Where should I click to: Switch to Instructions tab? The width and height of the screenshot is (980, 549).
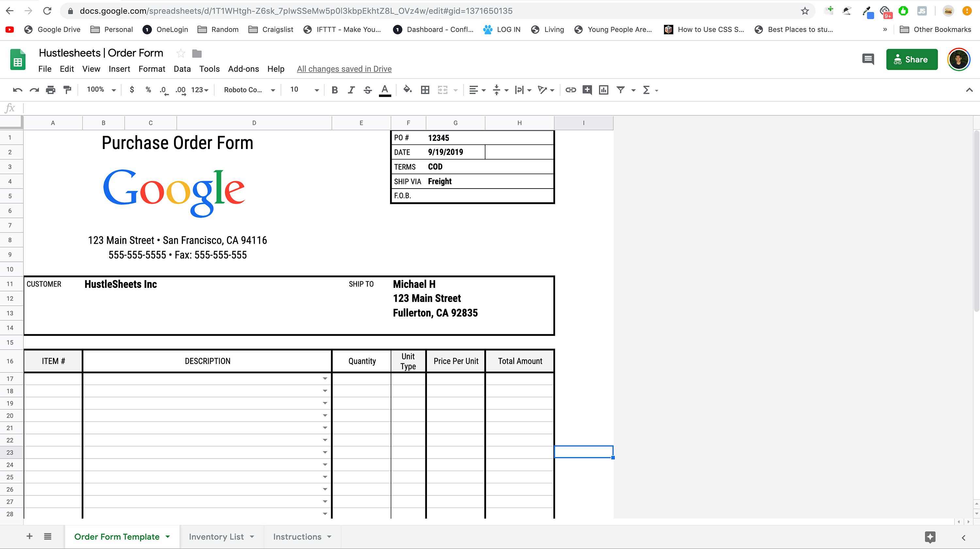[297, 537]
